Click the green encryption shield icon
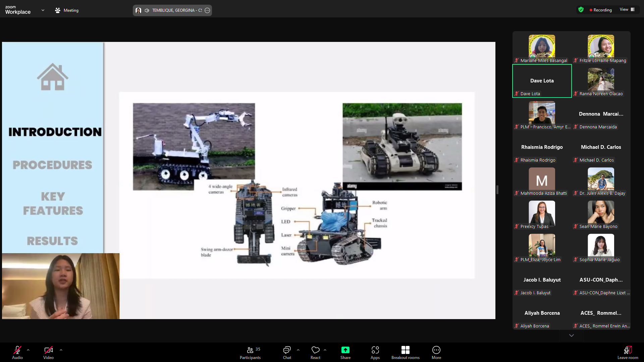Image resolution: width=644 pixels, height=362 pixels. tap(581, 10)
